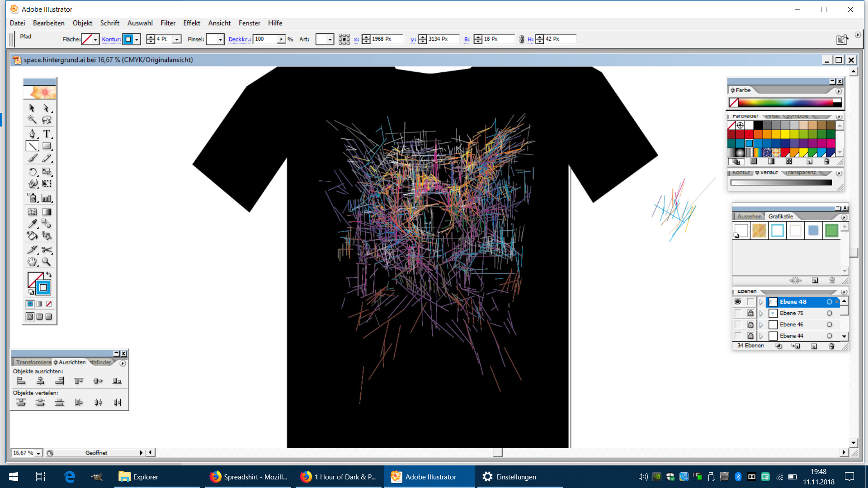Open the Kontur stroke weight dropdown
Image resolution: width=868 pixels, height=488 pixels.
[177, 39]
